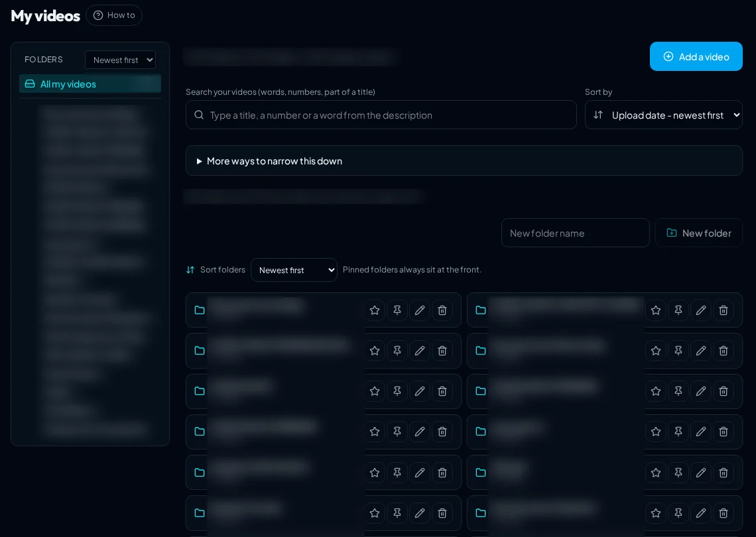Open the Sort by upload date dropdown

663,115
